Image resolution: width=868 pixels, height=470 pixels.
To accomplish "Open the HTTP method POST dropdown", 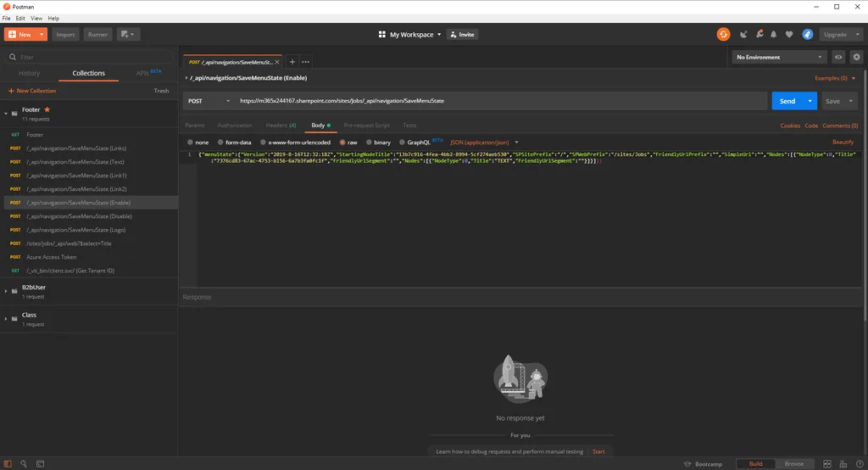I will 209,101.
